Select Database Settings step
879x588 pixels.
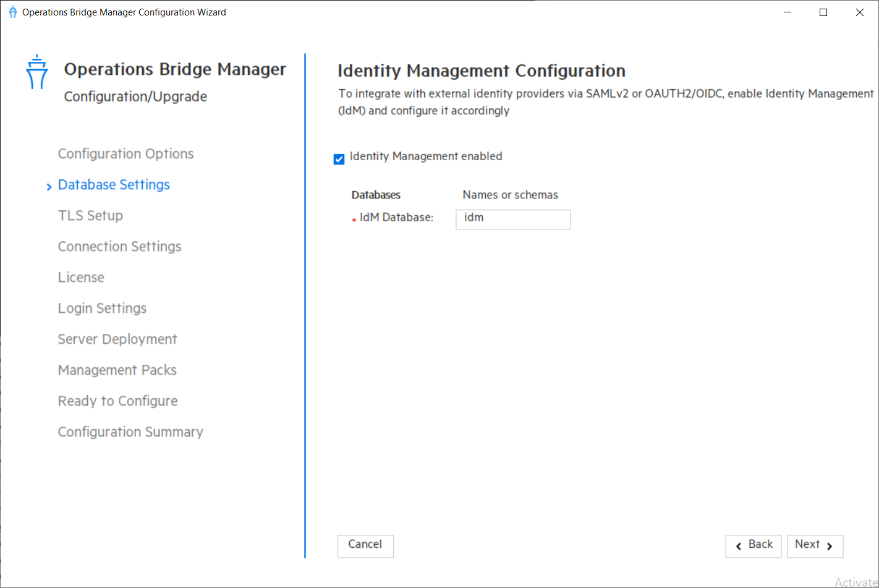click(114, 184)
